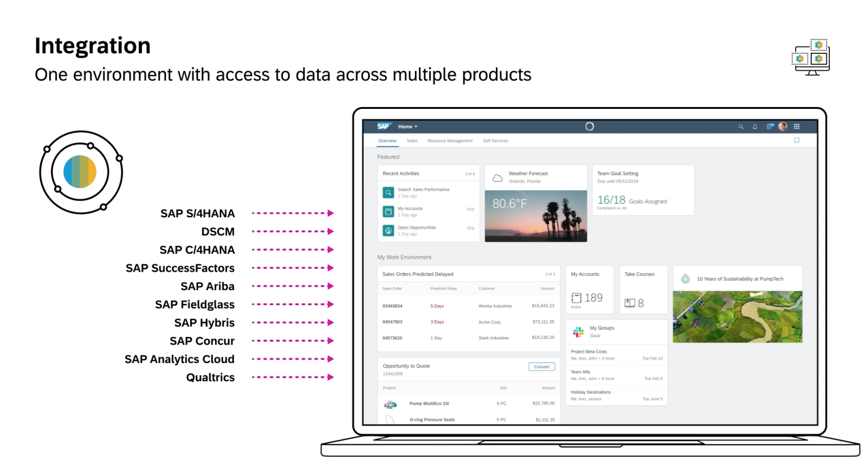Image resolution: width=868 pixels, height=476 pixels.
Task: Click the Convert button on Opportunity to Quote
Action: pyautogui.click(x=541, y=367)
